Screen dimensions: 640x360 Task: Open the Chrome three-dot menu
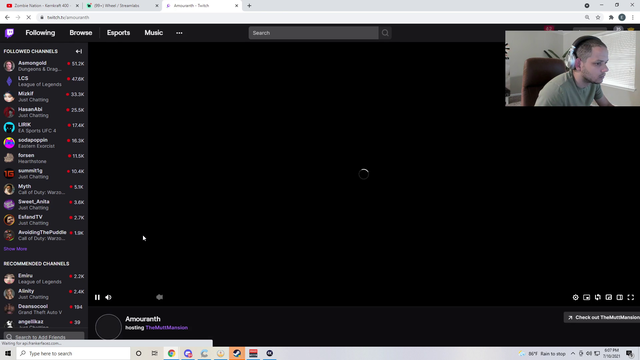(x=633, y=18)
